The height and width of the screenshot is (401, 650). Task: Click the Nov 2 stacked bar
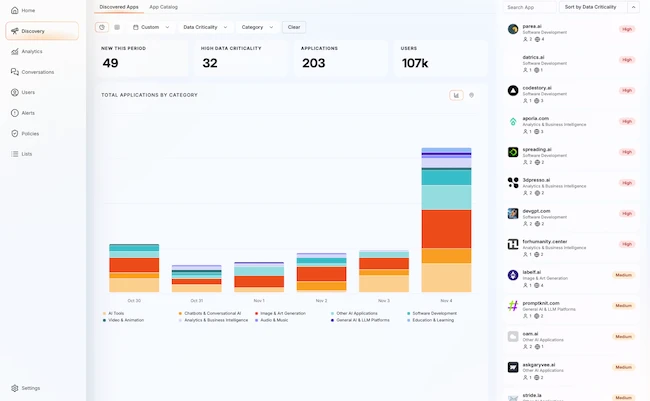tap(321, 272)
